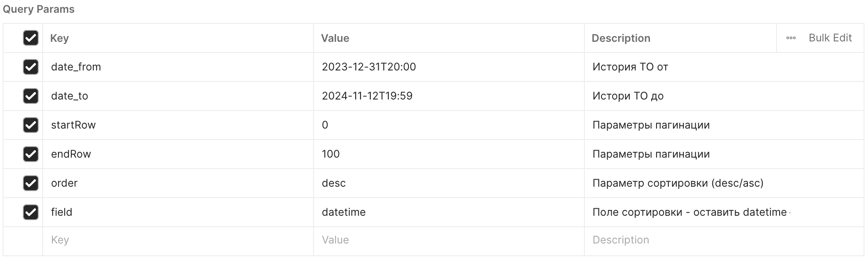
Task: Click the endRow value 100
Action: tap(331, 154)
